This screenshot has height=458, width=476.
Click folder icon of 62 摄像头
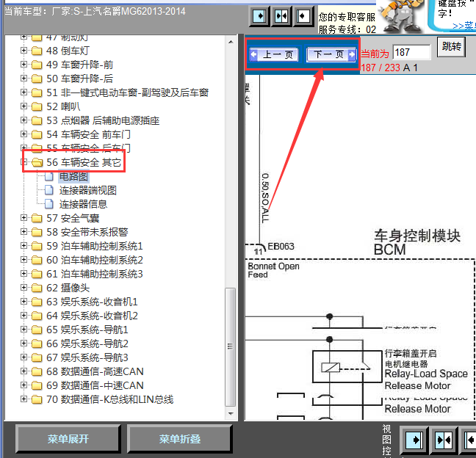click(37, 288)
